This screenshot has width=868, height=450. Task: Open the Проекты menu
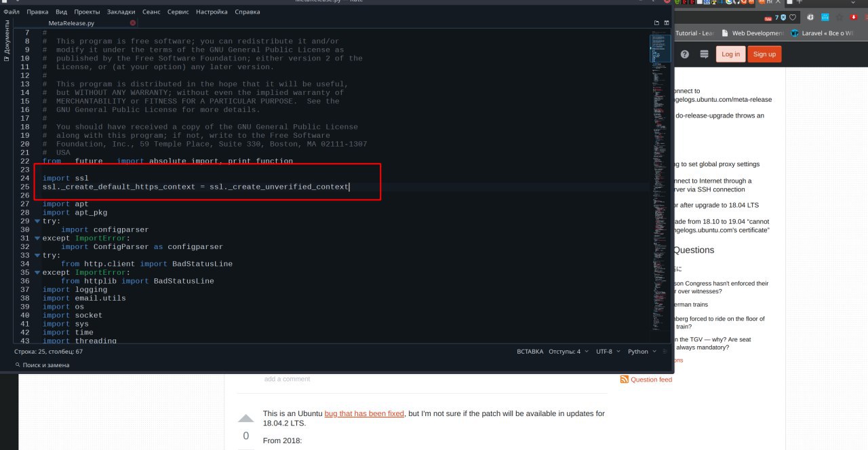click(x=87, y=12)
